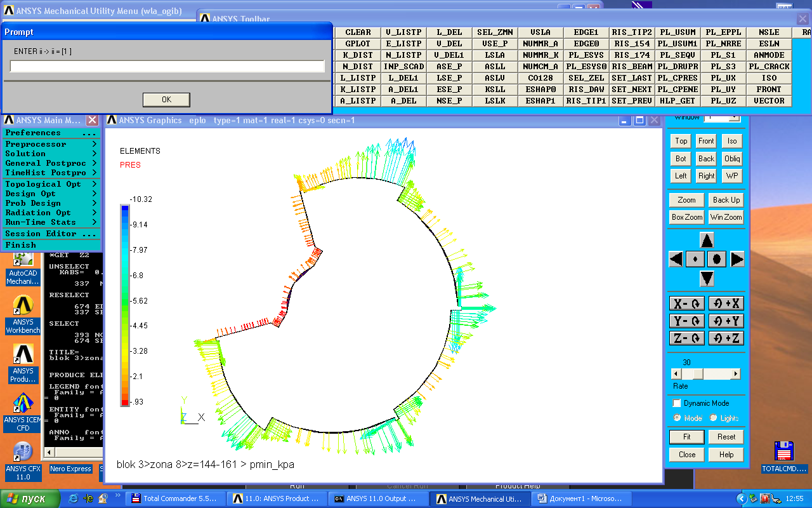Click the Rate slider right arrow
812x508 pixels.
point(736,374)
